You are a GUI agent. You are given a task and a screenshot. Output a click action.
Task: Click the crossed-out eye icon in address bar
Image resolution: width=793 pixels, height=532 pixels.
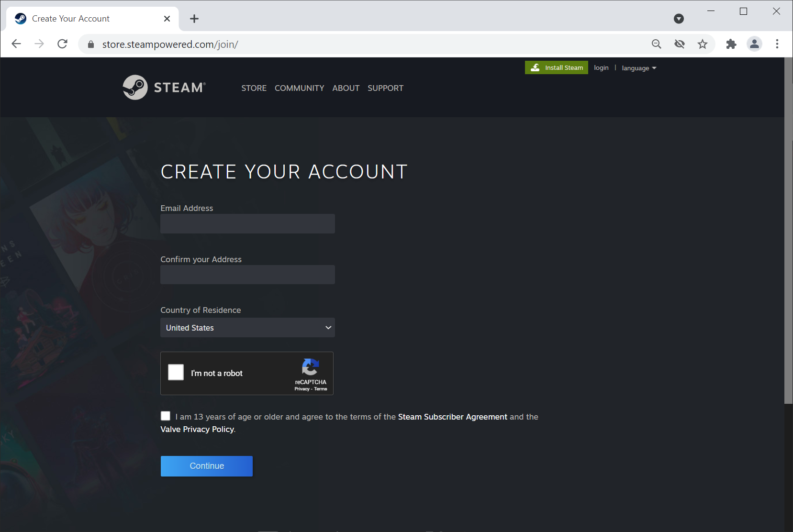(x=679, y=44)
